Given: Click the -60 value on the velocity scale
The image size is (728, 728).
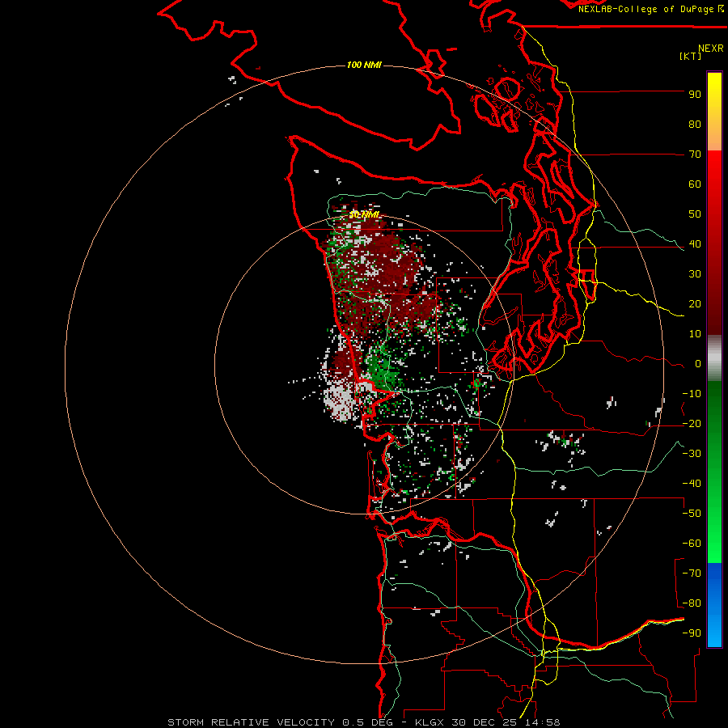Looking at the screenshot, I should [x=692, y=544].
